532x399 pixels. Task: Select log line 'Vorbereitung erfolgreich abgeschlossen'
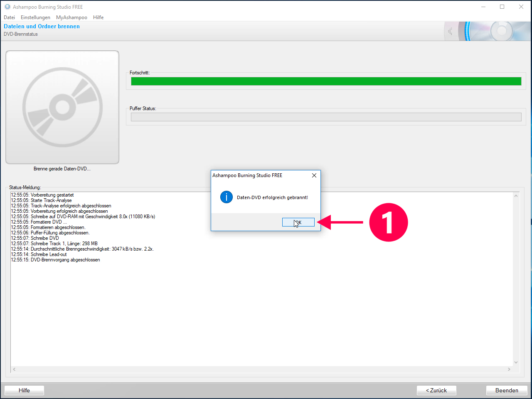[x=59, y=211]
